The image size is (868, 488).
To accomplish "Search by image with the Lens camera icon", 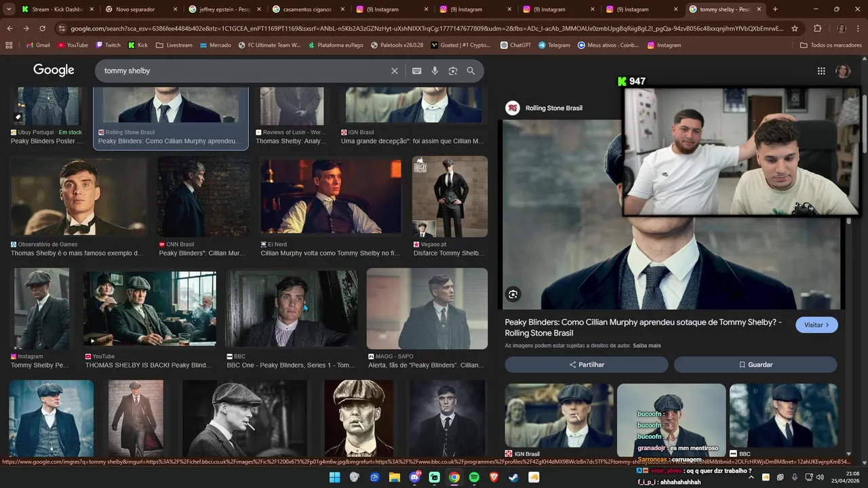I will [453, 70].
